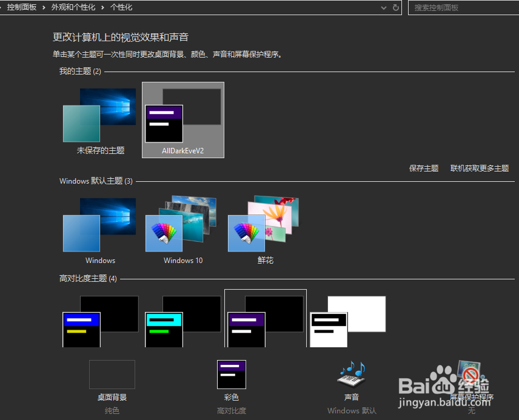Apply the 鲜花 theme

click(x=264, y=224)
